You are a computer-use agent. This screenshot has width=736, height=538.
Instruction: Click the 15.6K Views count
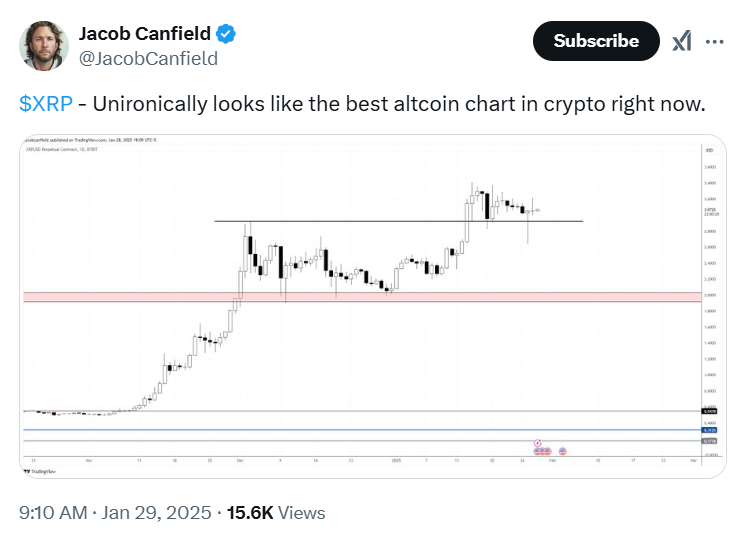(276, 513)
